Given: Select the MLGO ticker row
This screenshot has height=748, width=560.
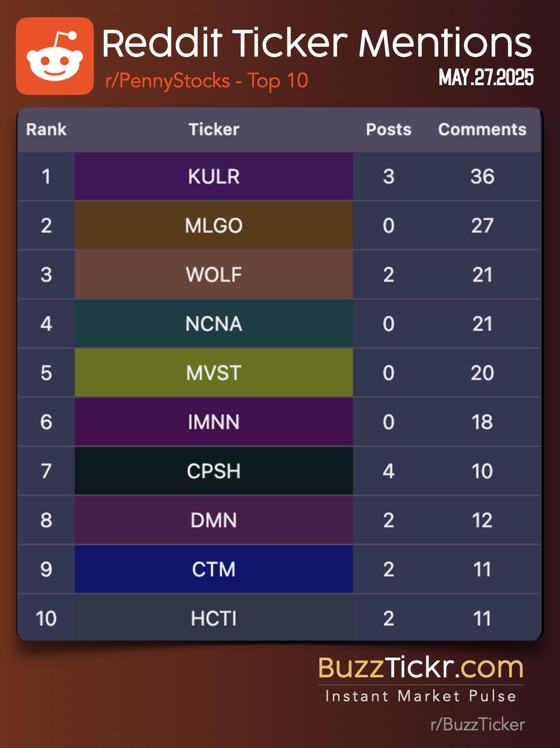Looking at the screenshot, I should coord(279,225).
